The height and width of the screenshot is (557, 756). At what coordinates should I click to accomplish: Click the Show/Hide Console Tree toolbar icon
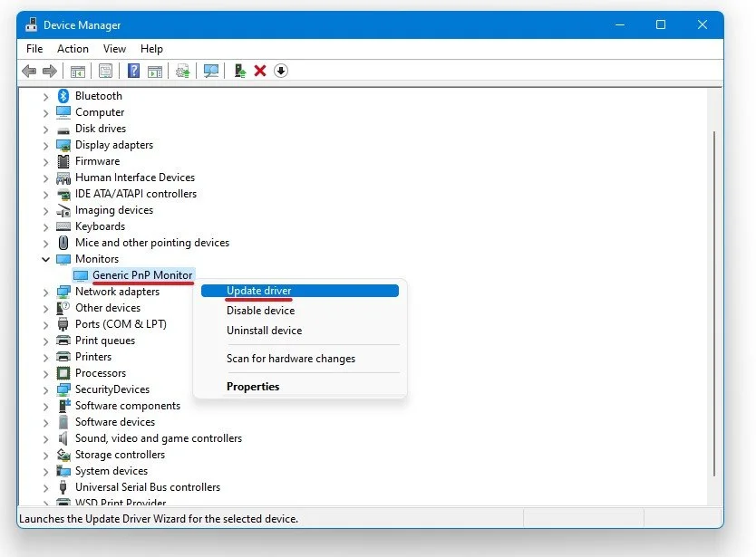[x=78, y=72]
